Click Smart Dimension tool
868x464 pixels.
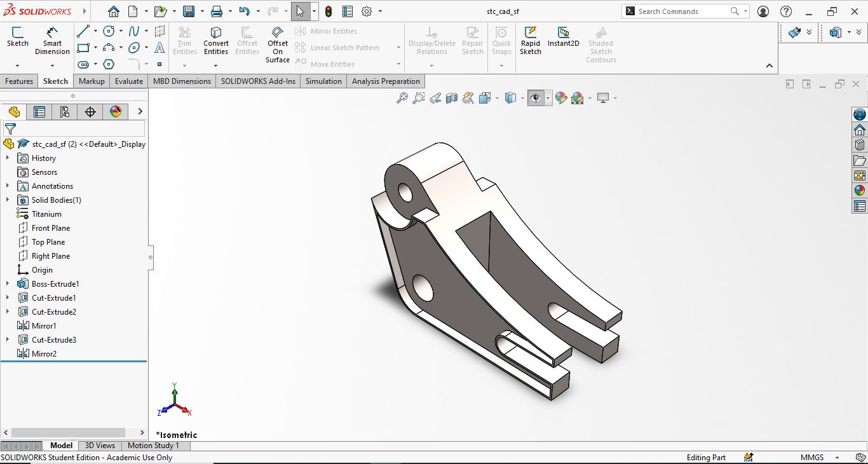coord(52,41)
